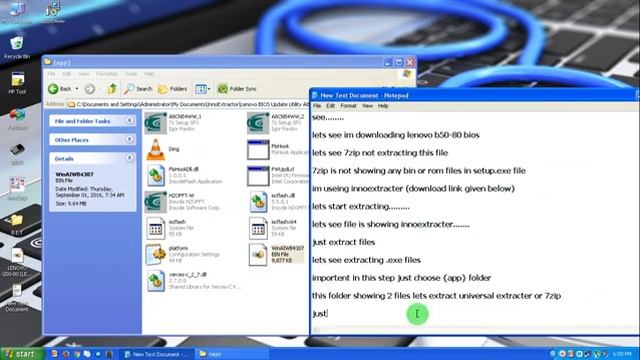Open the Explorer Tools menu
Viewport: 640px width, 360px height.
[131, 74]
